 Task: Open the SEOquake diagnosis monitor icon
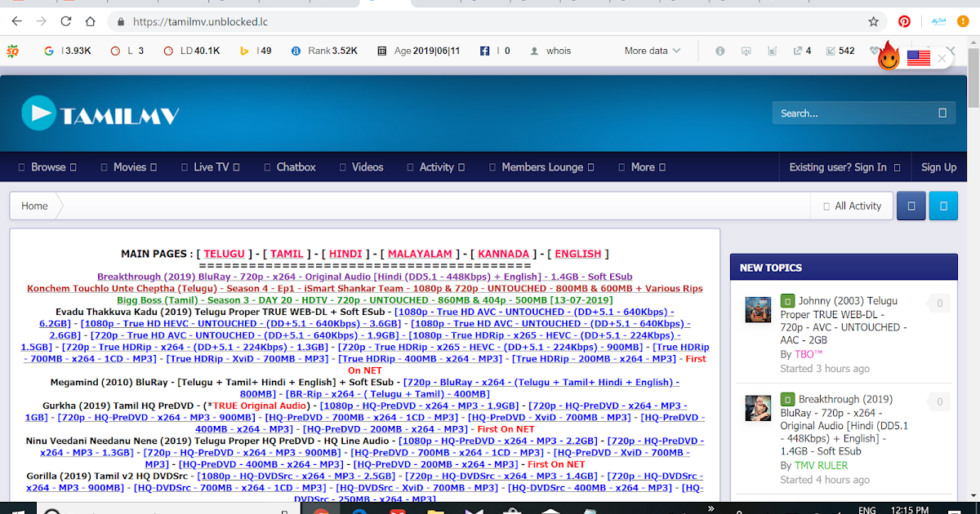[x=746, y=51]
